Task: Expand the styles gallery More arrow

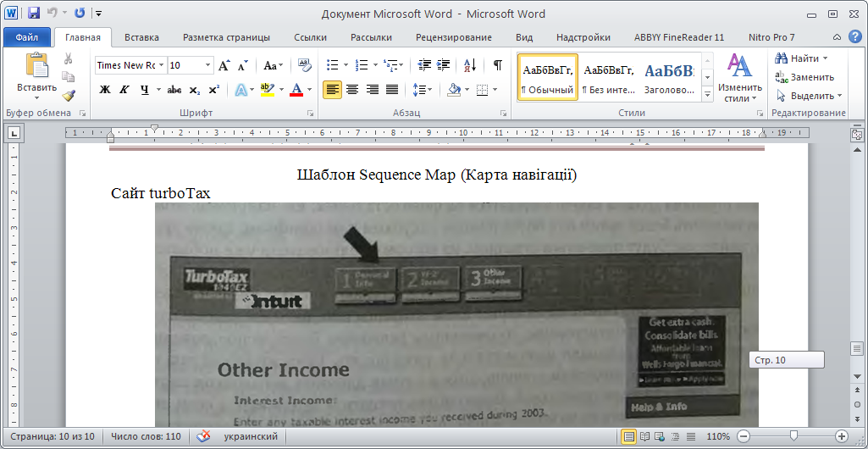Action: [x=707, y=96]
